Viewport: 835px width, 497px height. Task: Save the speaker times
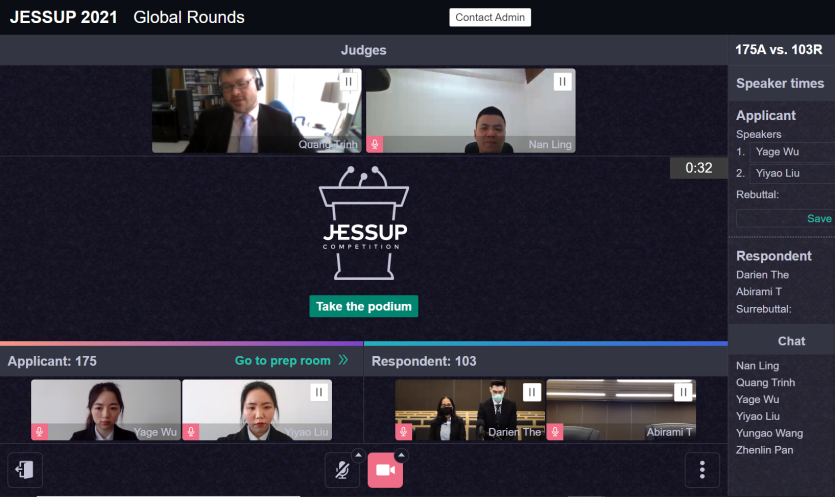[x=819, y=218]
